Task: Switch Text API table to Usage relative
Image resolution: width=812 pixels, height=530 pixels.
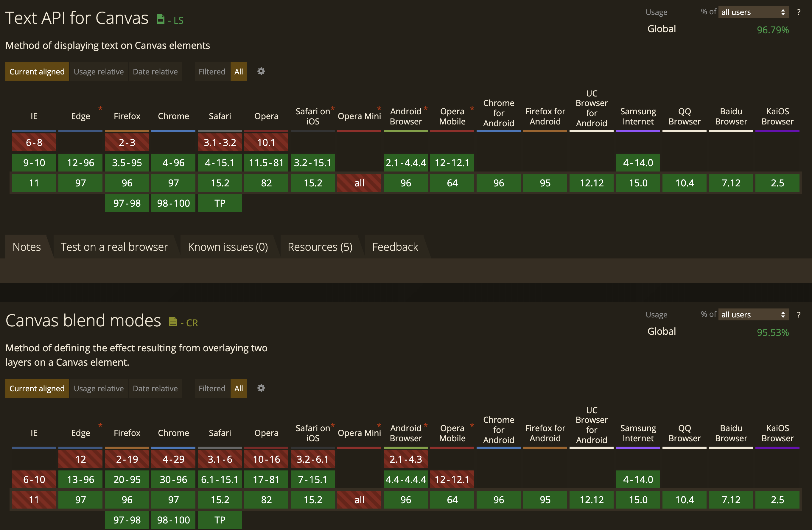Action: 99,72
